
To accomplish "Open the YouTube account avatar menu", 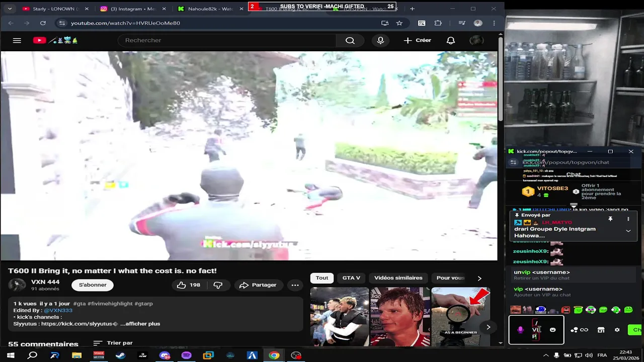I will (x=476, y=40).
